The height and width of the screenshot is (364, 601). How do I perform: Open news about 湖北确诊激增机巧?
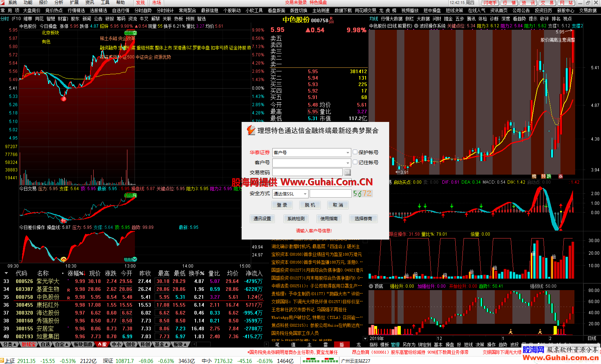point(315,247)
